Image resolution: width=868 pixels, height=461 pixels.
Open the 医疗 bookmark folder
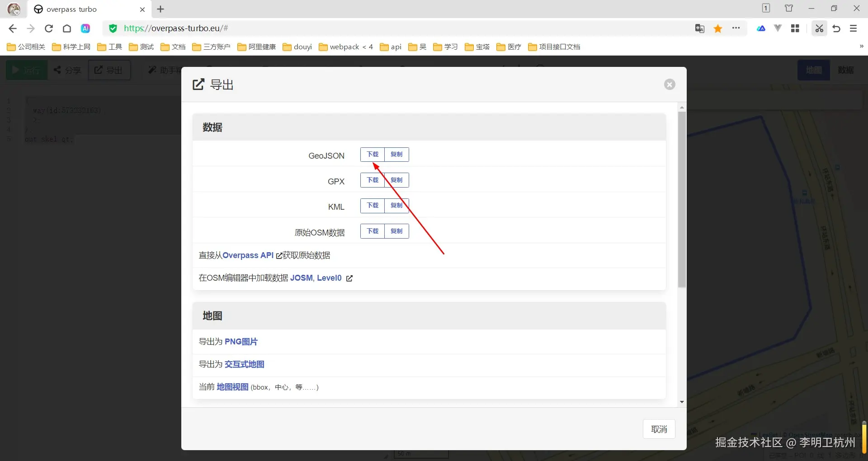click(509, 47)
